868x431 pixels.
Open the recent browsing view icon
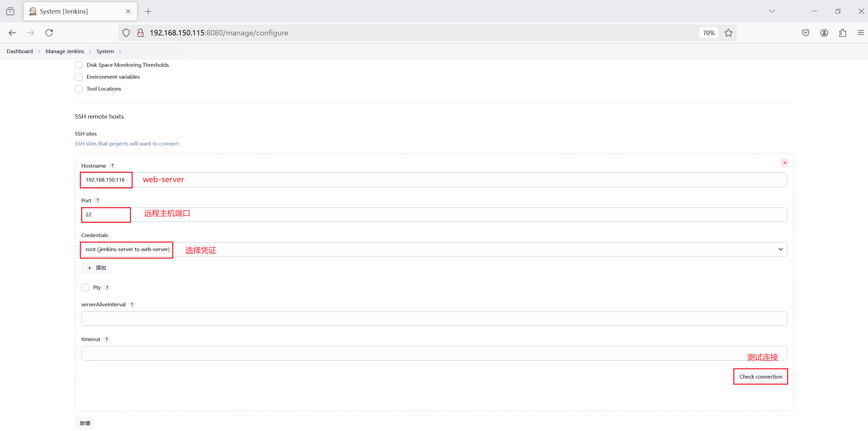pos(11,11)
